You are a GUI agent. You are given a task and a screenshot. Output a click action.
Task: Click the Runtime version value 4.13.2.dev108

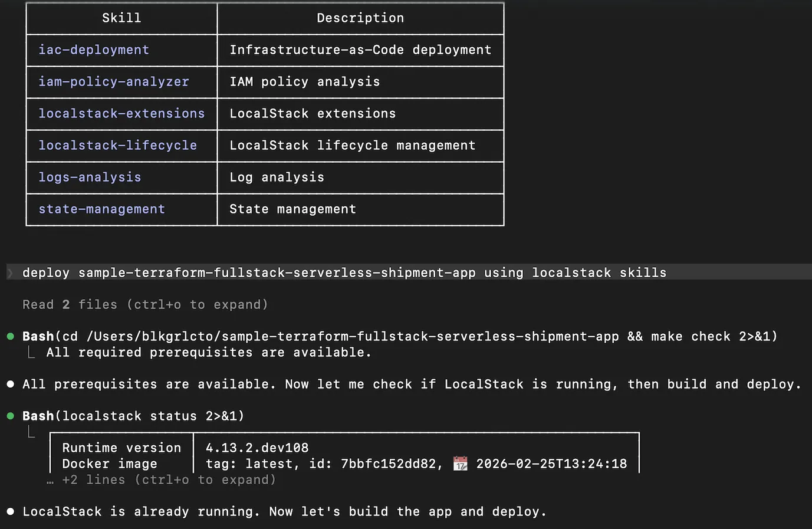pyautogui.click(x=257, y=448)
